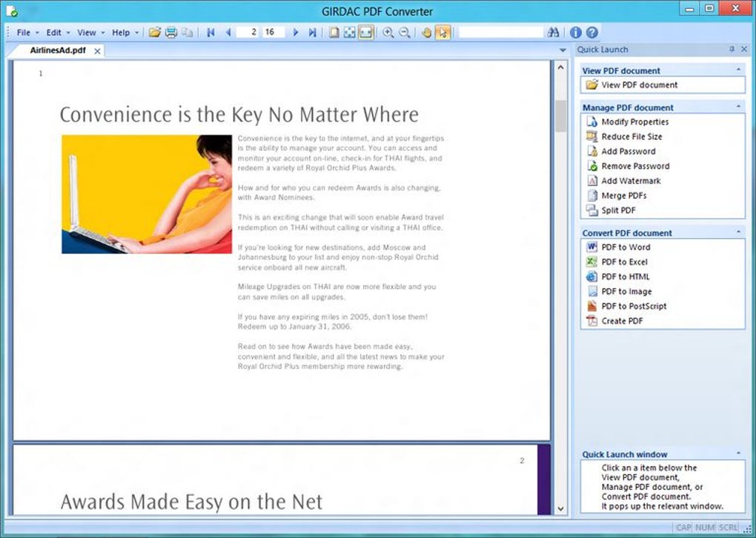Click the Copy toolbar icon
This screenshot has width=756, height=538.
coord(188,33)
